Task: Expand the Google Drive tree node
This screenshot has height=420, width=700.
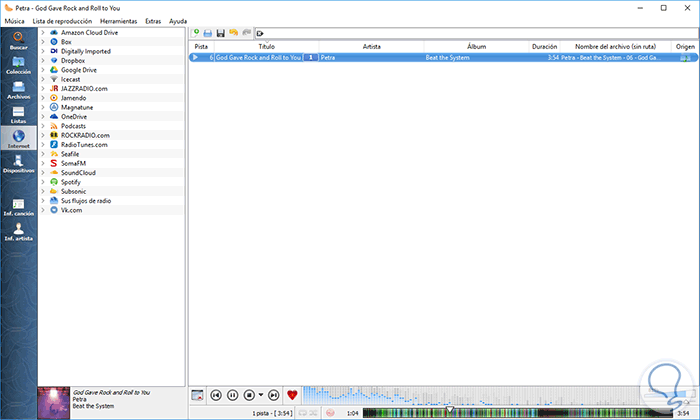Action: pyautogui.click(x=43, y=70)
